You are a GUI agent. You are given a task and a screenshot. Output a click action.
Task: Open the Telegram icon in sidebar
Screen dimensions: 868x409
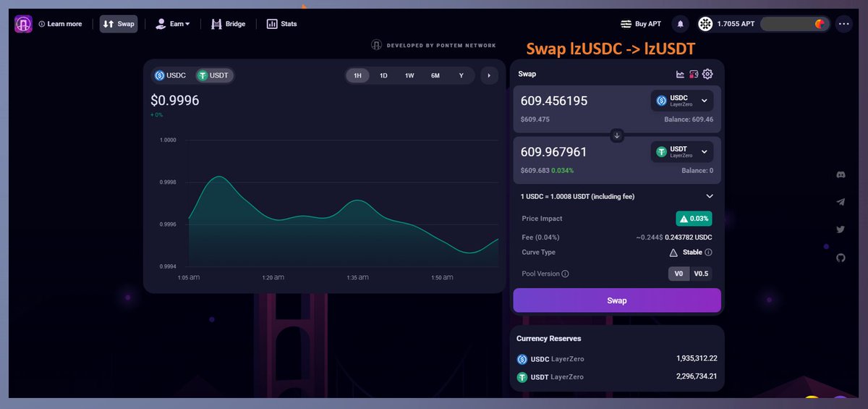[x=841, y=202]
